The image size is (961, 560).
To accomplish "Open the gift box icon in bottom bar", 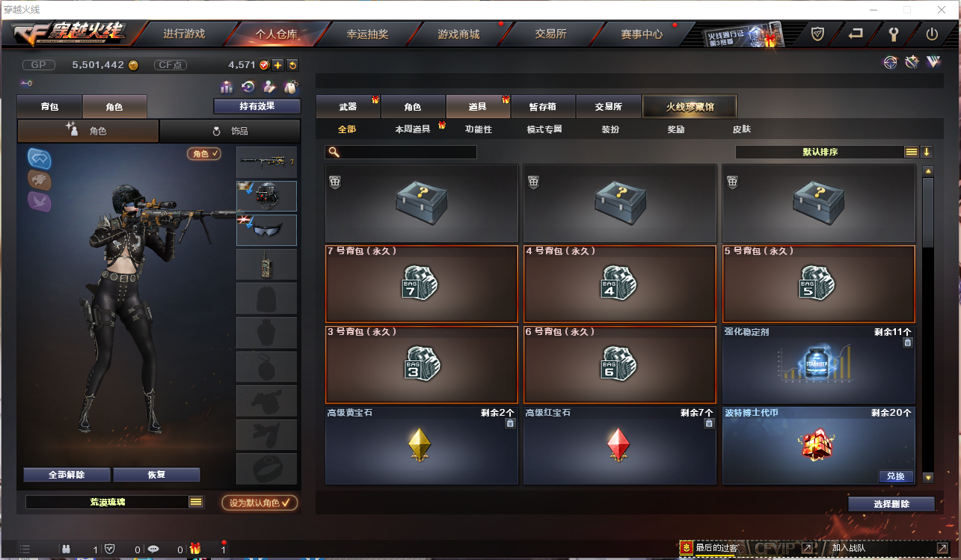I will click(x=195, y=549).
